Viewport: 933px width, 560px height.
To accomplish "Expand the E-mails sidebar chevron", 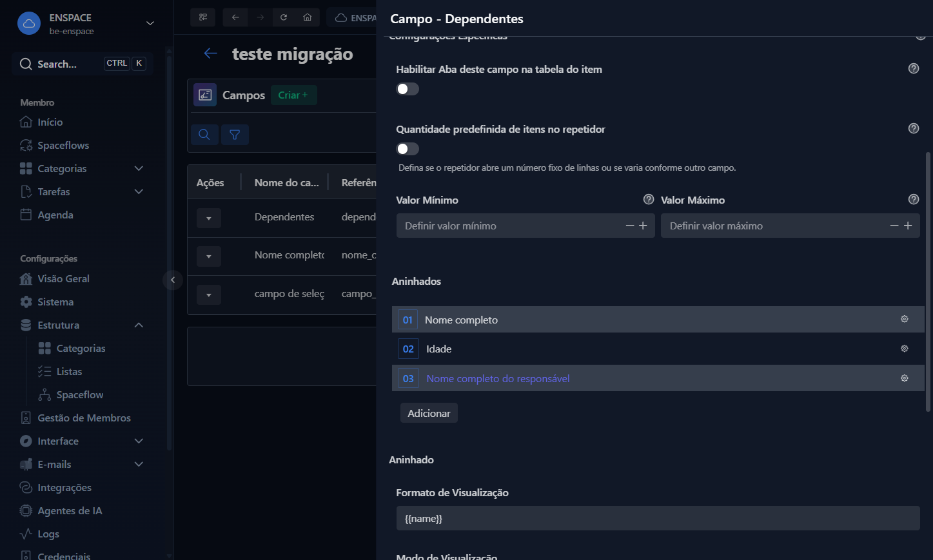I will pyautogui.click(x=139, y=464).
